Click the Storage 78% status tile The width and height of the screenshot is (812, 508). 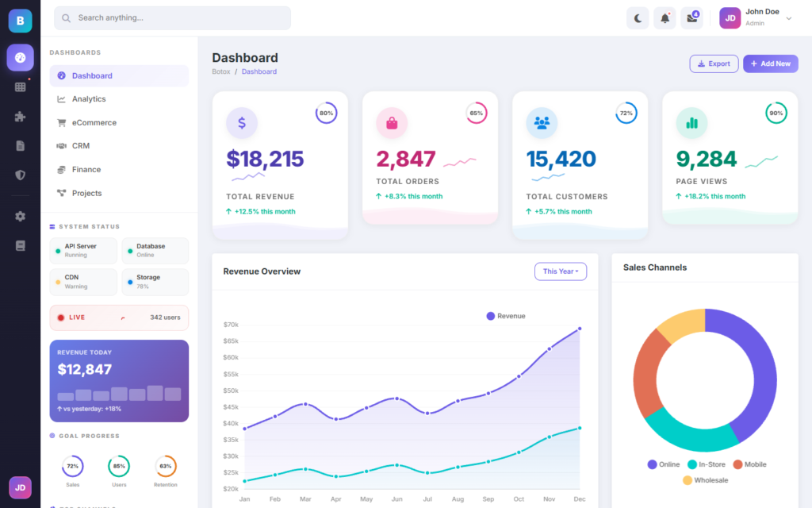[x=155, y=282]
